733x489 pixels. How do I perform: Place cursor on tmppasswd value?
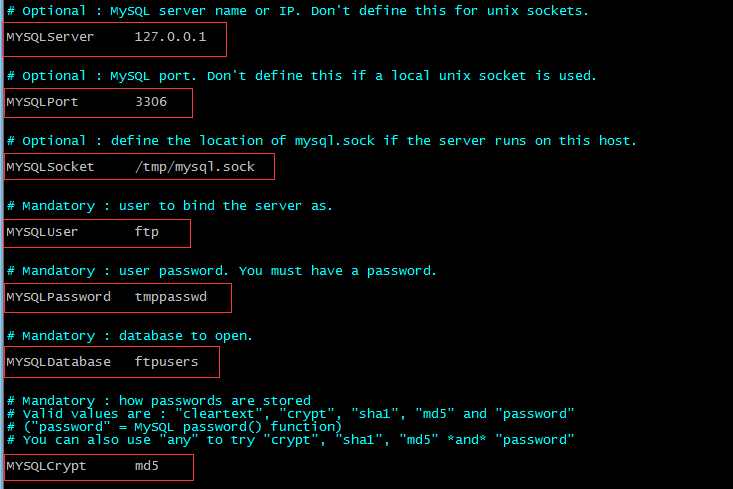tap(171, 297)
